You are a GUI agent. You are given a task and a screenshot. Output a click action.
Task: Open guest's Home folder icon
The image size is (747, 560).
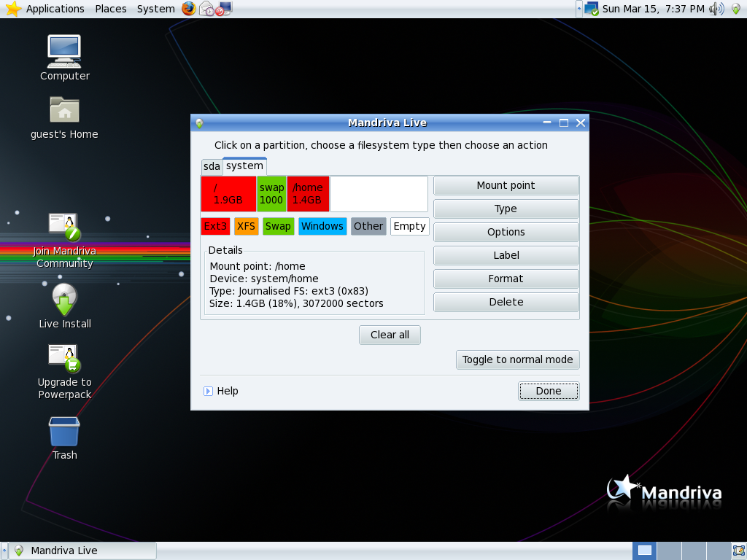coord(64,118)
